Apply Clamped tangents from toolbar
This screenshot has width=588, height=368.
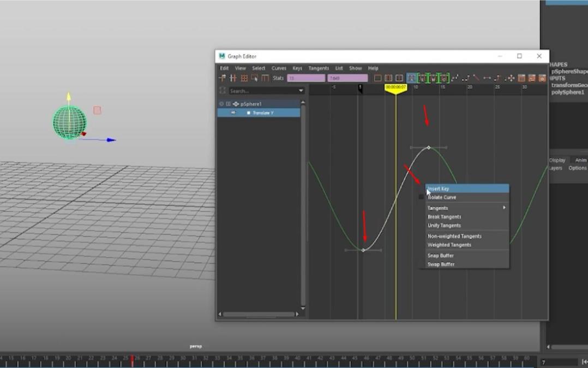click(x=465, y=78)
